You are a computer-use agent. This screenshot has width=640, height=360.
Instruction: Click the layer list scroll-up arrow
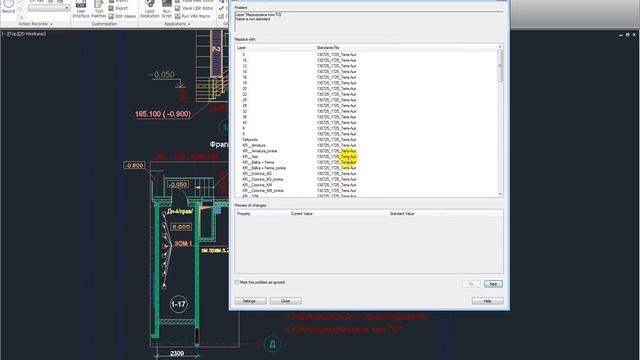click(x=500, y=47)
